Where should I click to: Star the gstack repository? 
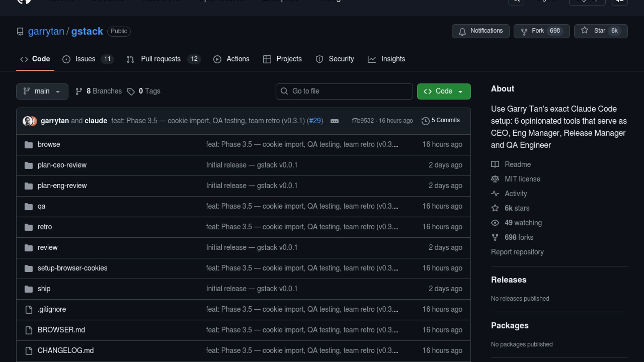click(600, 31)
